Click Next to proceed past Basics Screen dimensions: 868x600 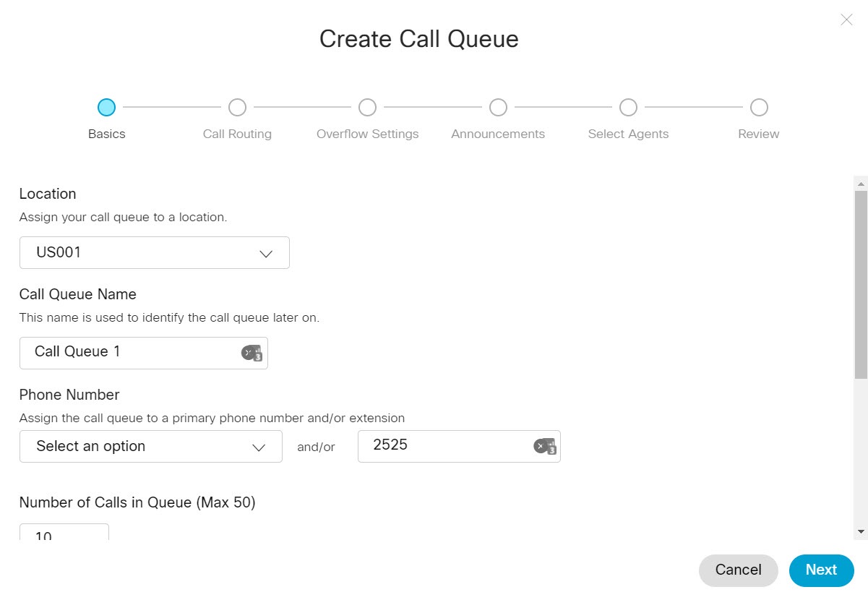(821, 570)
